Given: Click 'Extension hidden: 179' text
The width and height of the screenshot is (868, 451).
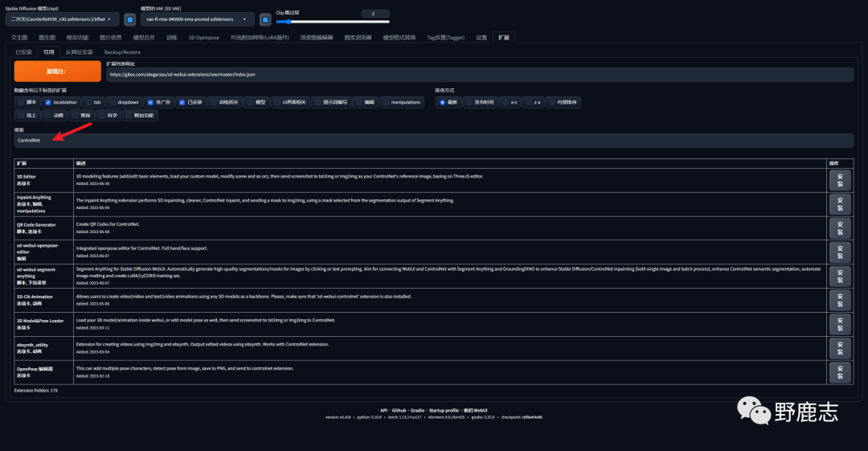Looking at the screenshot, I should coord(36,391).
